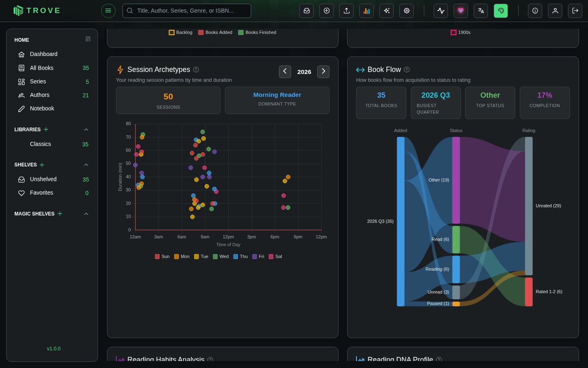Open the Favorites shelf
Screen dimensions: 588x368
click(52, 193)
